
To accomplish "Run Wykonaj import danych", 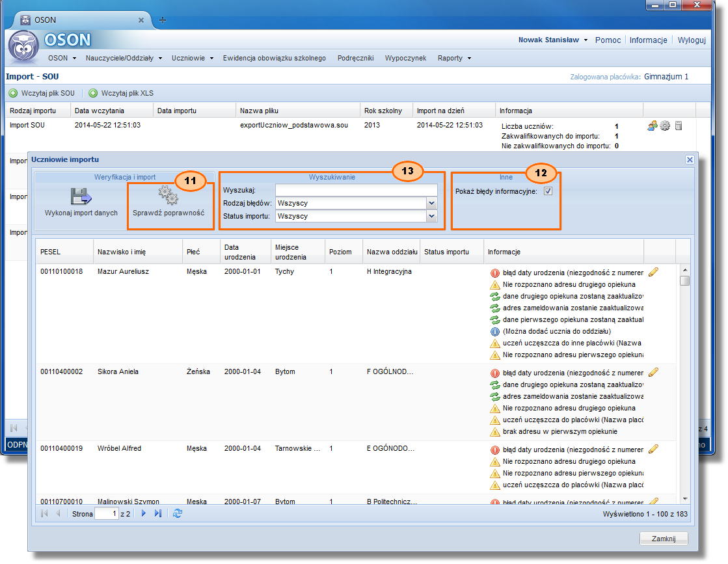I will pos(81,202).
